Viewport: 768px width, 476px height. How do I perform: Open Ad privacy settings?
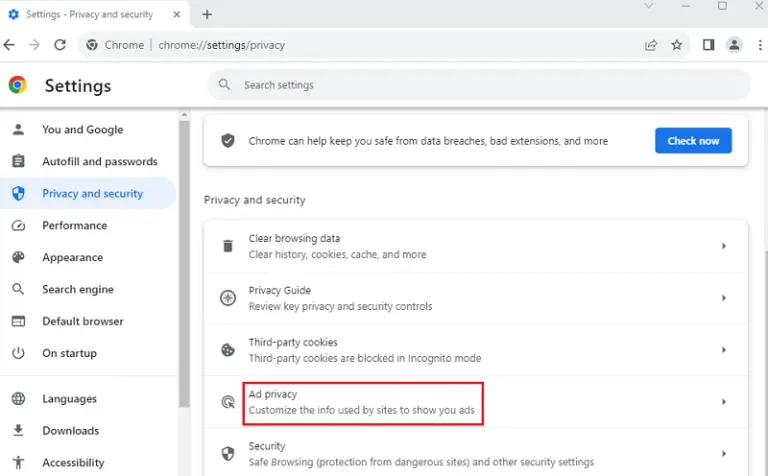[x=476, y=402]
